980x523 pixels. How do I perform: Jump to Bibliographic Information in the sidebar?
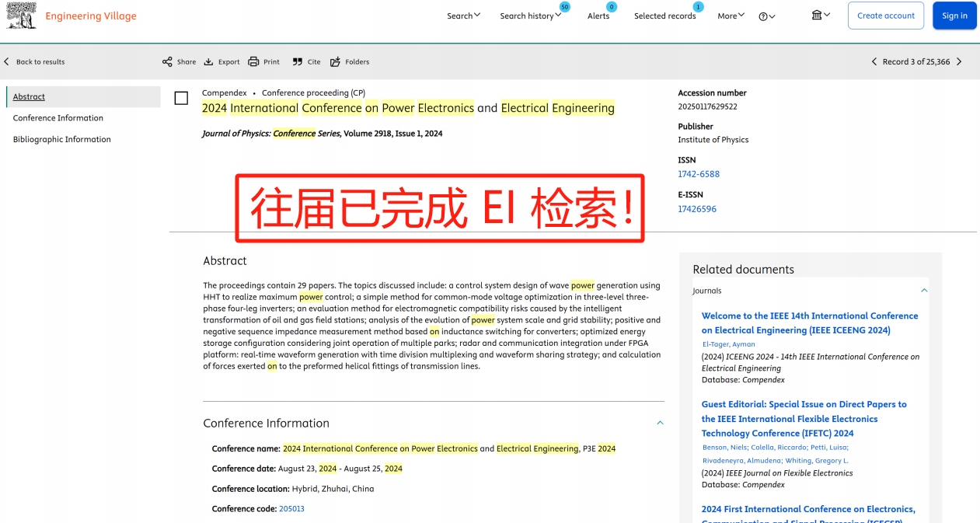tap(62, 140)
